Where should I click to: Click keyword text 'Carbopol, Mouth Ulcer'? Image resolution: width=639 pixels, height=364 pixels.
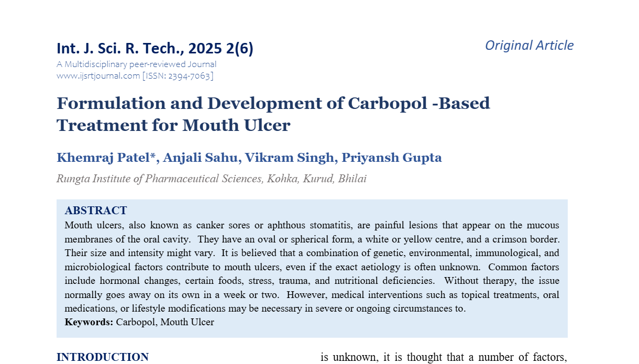(165, 322)
